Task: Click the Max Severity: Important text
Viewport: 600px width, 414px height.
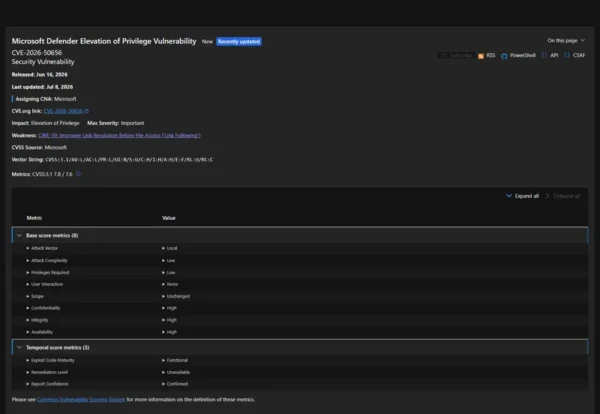Action: (116, 123)
